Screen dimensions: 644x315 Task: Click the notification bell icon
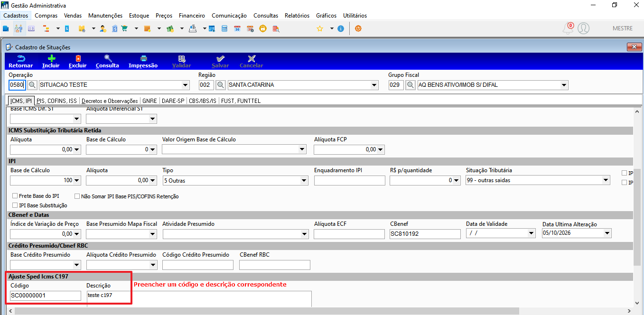point(568,28)
